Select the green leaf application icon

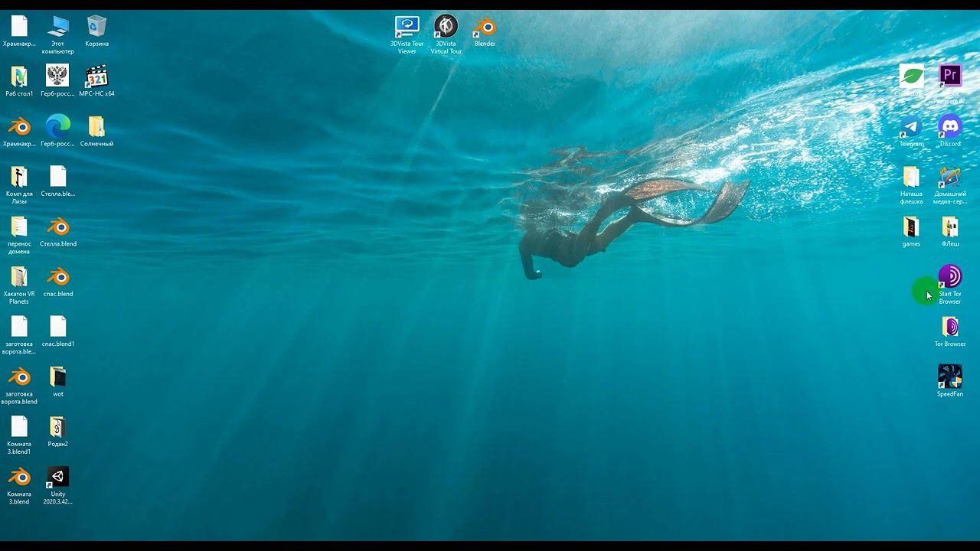(911, 77)
